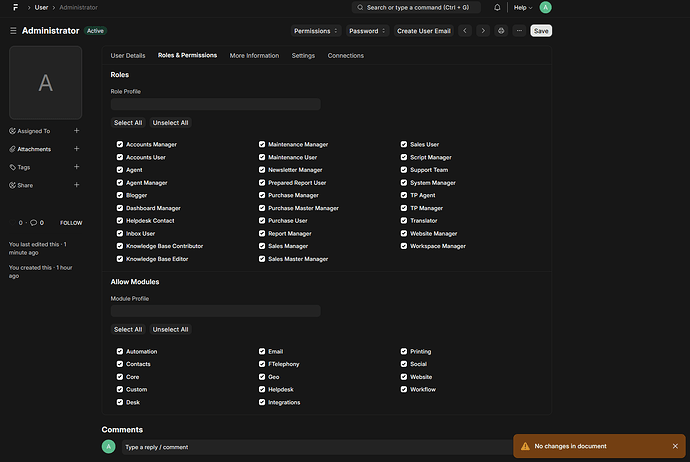Click the print icon in toolbar

(x=501, y=31)
